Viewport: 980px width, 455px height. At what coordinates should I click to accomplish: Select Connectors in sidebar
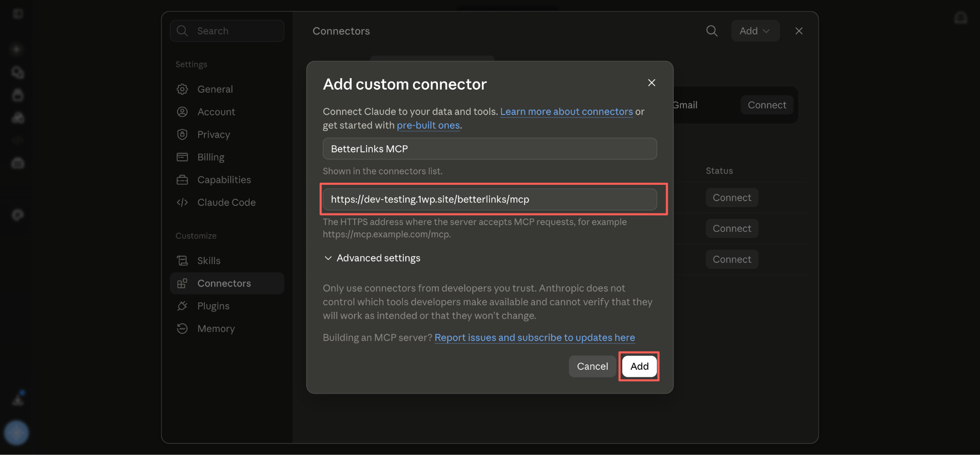click(227, 284)
